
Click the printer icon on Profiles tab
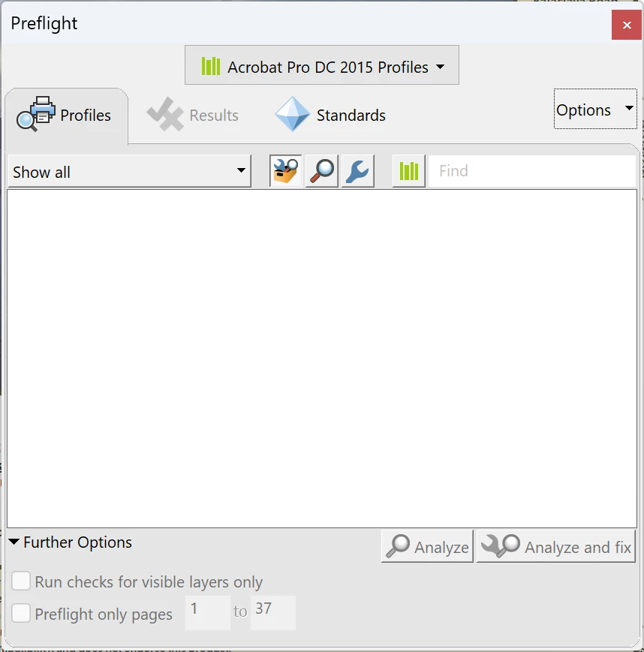point(36,114)
